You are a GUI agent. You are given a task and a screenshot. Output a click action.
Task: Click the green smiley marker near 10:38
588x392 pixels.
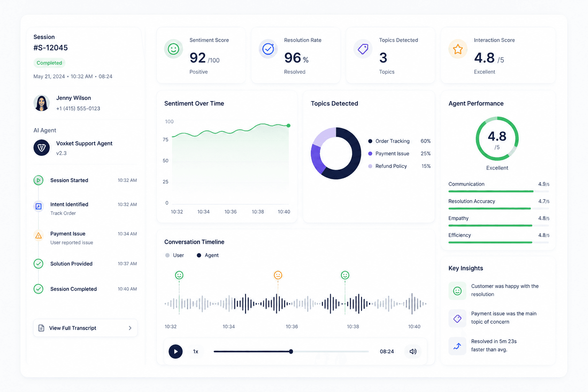(x=345, y=275)
